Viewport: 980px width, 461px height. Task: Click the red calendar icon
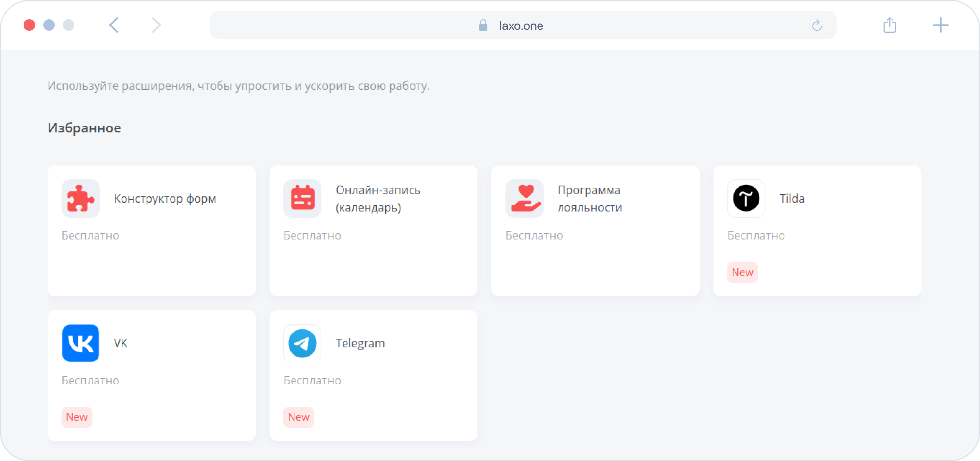point(302,199)
